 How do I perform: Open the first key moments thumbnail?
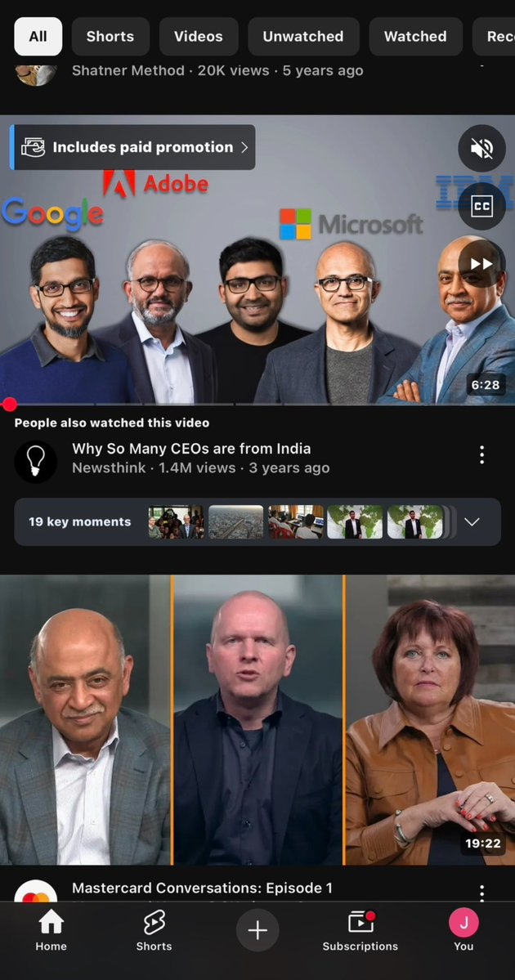tap(176, 521)
